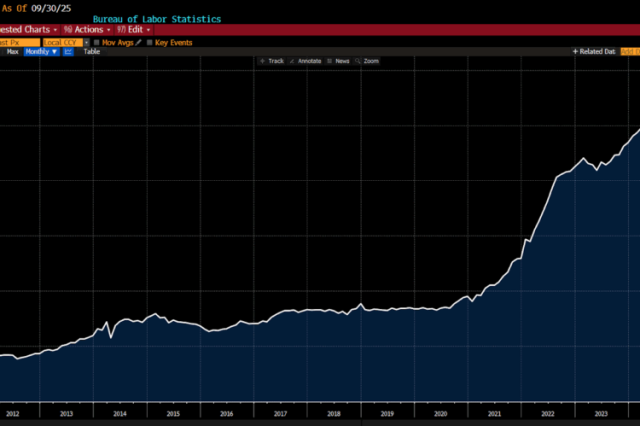Open the Monthly periodicity dropdown

pyautogui.click(x=41, y=51)
